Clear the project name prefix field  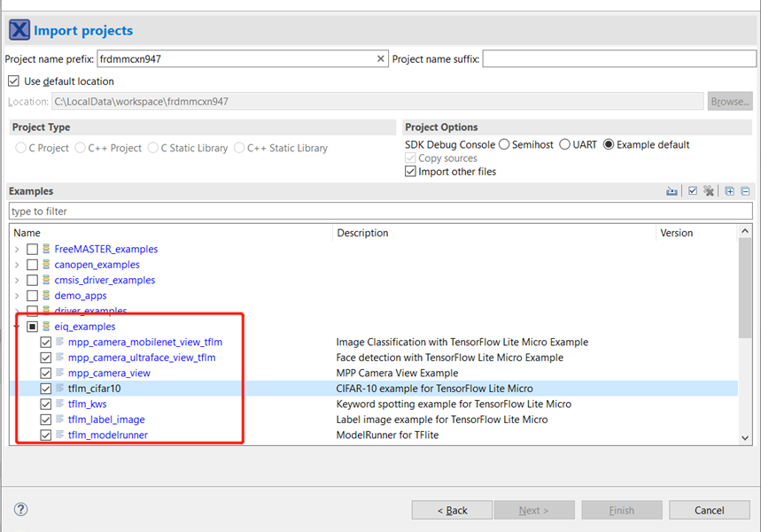pyautogui.click(x=381, y=58)
